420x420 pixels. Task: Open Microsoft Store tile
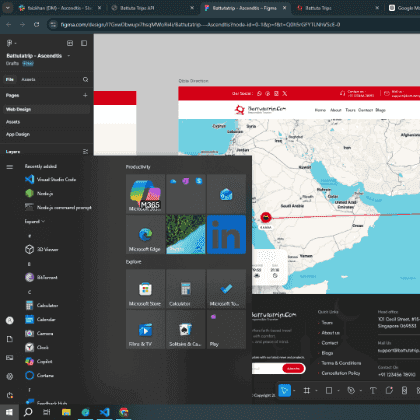pyautogui.click(x=145, y=289)
